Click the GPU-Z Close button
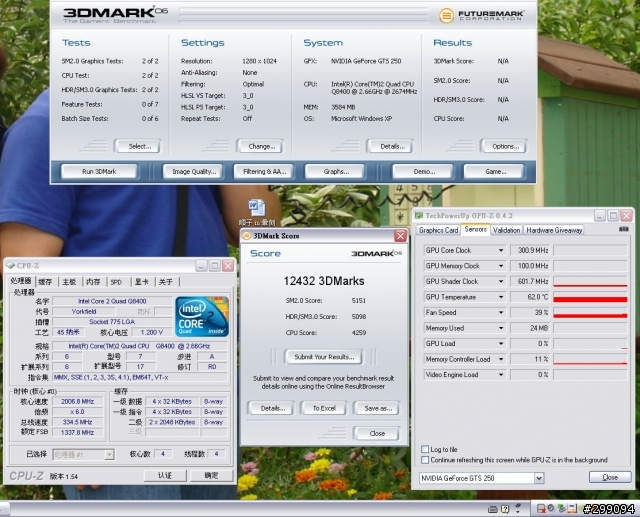Screen dimensions: 640x517 pos(610,477)
